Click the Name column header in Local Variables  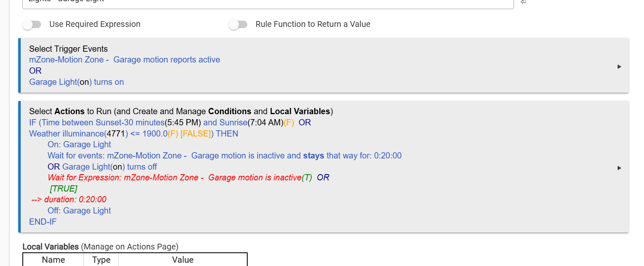(x=53, y=260)
